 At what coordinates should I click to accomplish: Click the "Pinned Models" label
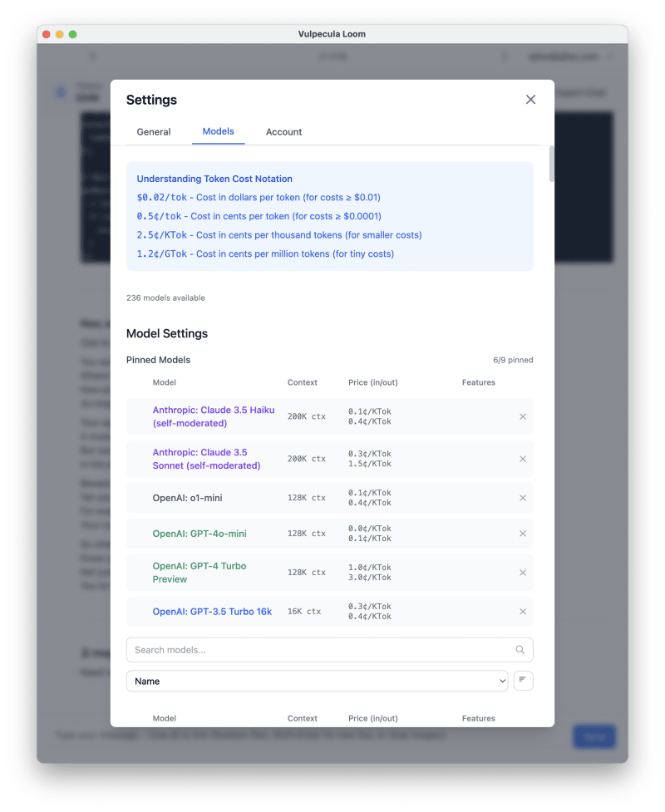[159, 360]
